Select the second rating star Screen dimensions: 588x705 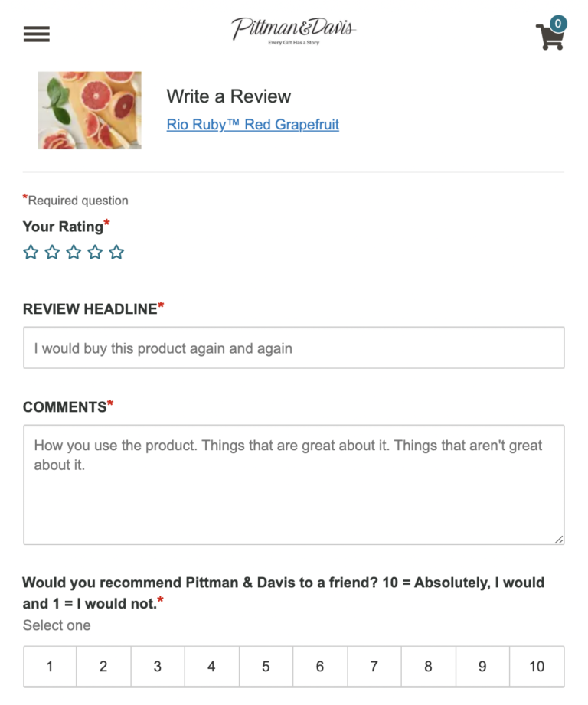pyautogui.click(x=52, y=253)
